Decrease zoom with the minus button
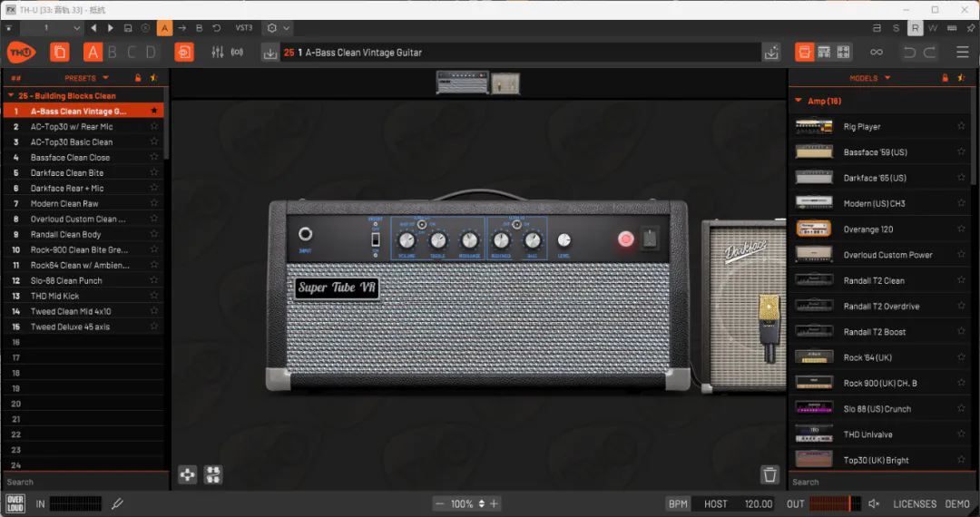 tap(439, 504)
